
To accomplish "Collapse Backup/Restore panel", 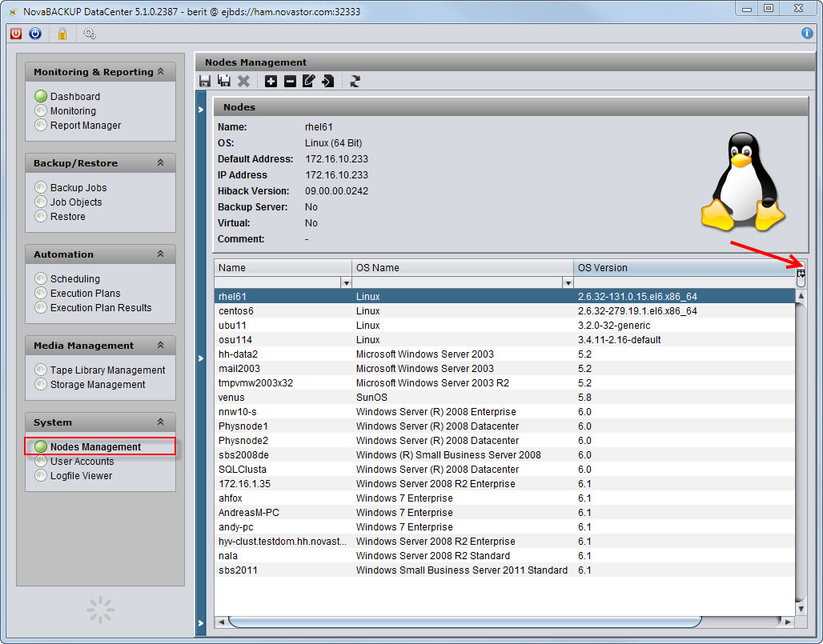I will click(x=161, y=162).
